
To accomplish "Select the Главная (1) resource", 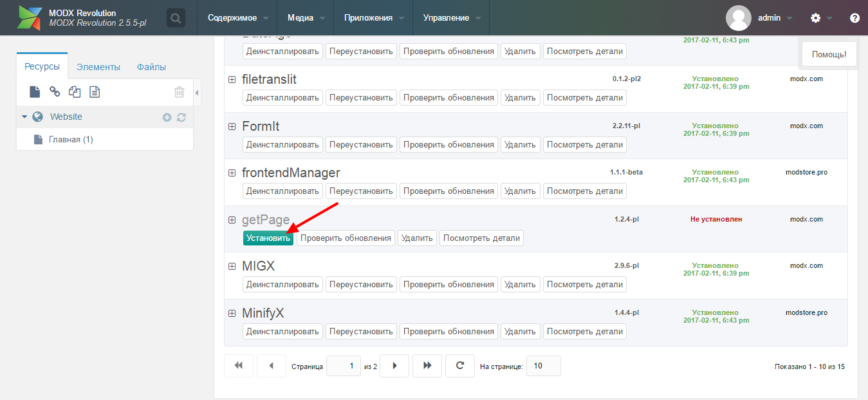I will click(x=71, y=139).
